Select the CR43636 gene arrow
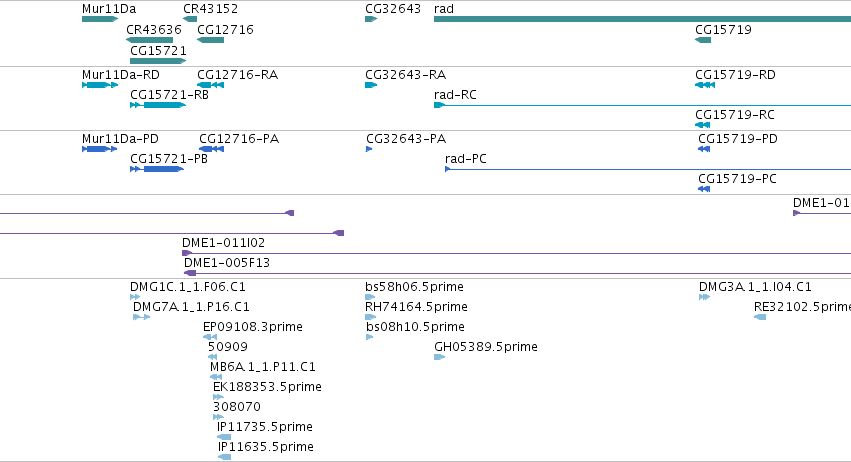Image resolution: width=851 pixels, height=462 pixels. point(149,40)
